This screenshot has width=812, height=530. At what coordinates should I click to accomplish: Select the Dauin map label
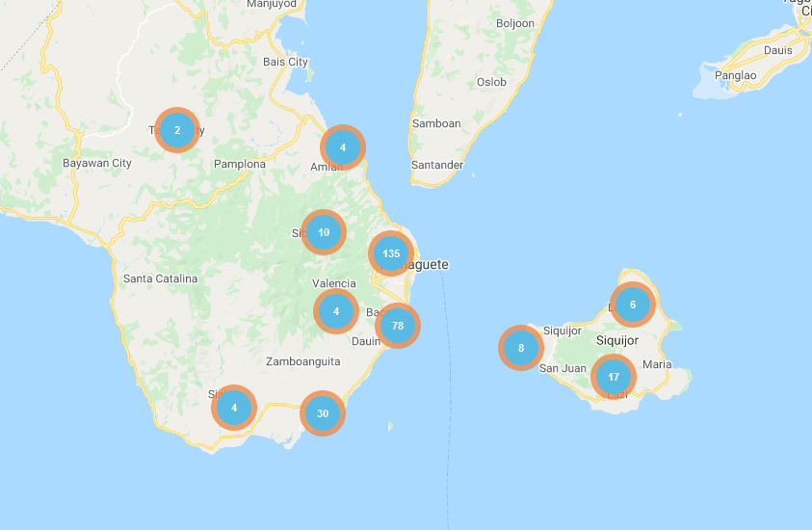point(366,341)
